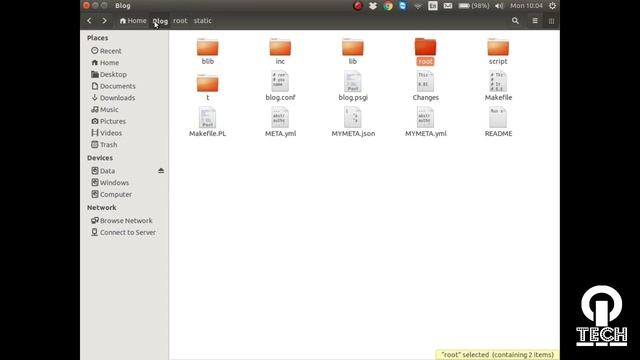The height and width of the screenshot is (360, 640).
Task: Click the root path bar segment
Action: point(180,20)
